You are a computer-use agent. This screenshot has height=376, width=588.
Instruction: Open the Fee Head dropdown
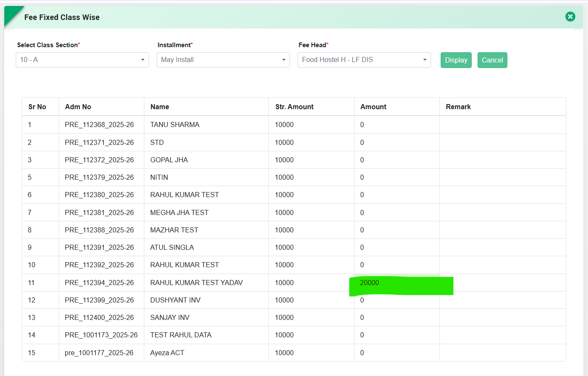coord(364,60)
